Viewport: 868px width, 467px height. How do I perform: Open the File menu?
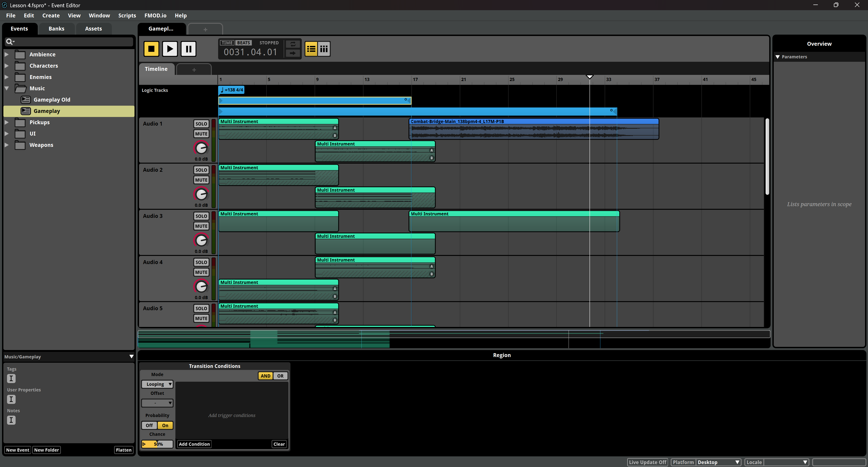[x=11, y=16]
